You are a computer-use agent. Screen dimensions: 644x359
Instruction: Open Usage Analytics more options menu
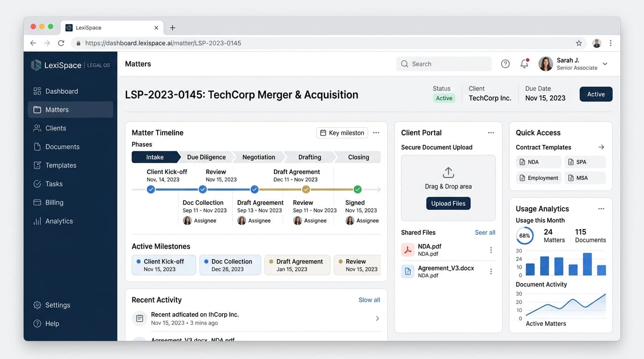click(601, 209)
